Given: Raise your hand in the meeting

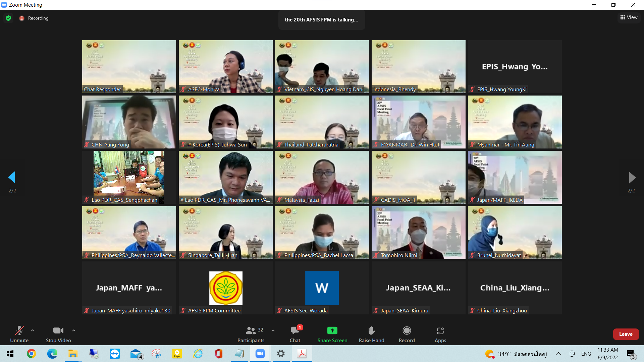Looking at the screenshot, I should click(371, 334).
